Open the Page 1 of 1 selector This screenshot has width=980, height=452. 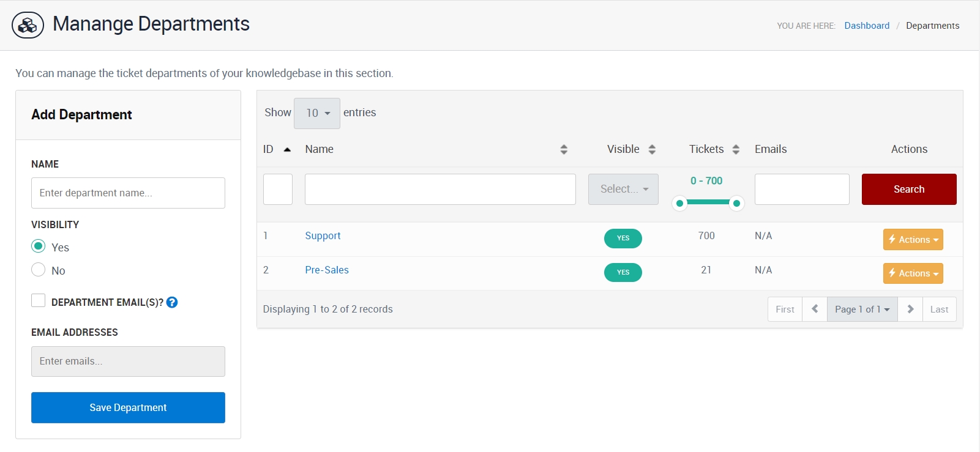862,309
